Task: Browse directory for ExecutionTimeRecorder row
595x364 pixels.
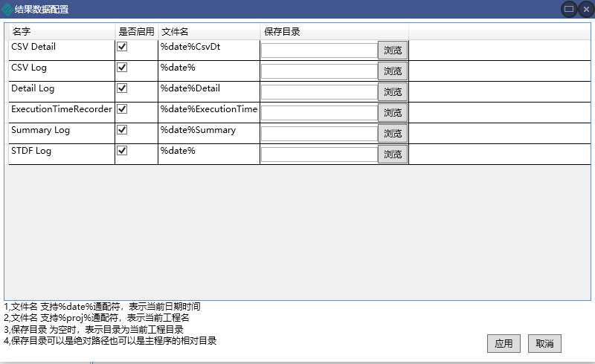Action: tap(393, 113)
